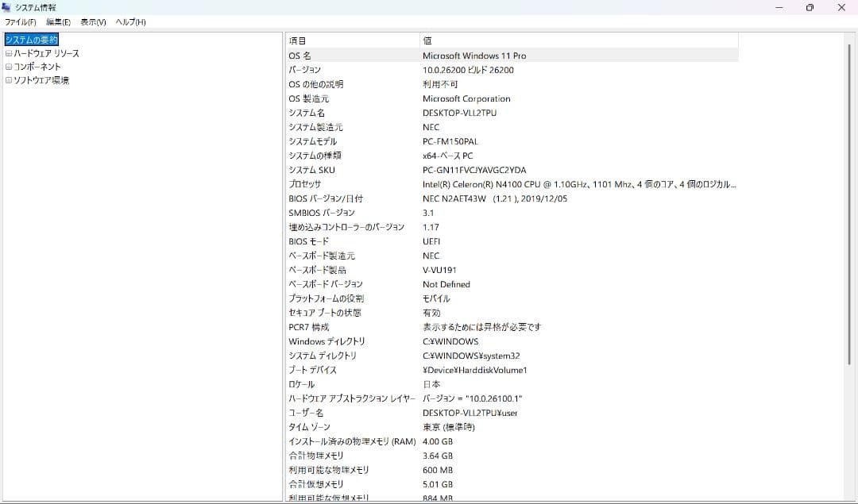Select the セキュア ブートの状態 row
Image resolution: width=858 pixels, height=504 pixels.
click(397, 313)
